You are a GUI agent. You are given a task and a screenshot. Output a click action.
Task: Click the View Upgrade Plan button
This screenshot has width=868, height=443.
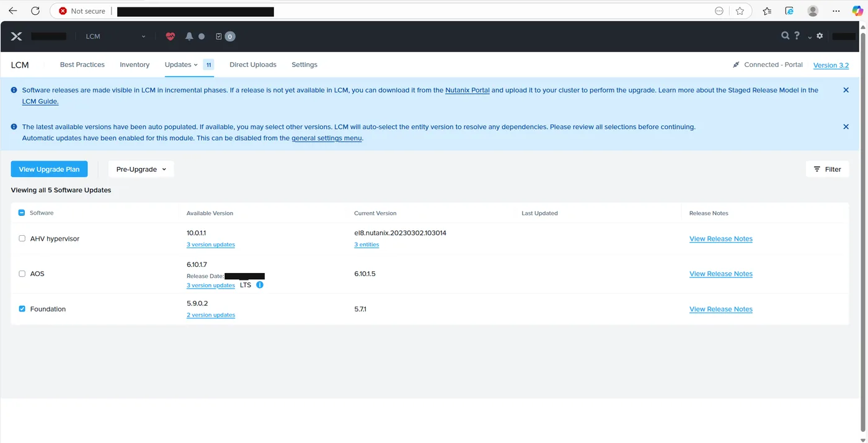(50, 169)
